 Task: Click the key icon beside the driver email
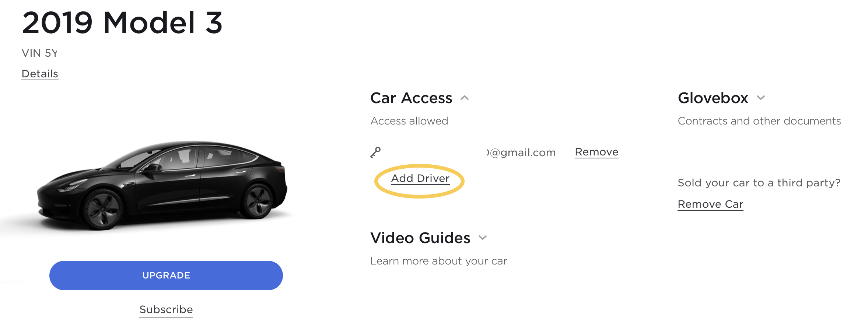coord(375,153)
